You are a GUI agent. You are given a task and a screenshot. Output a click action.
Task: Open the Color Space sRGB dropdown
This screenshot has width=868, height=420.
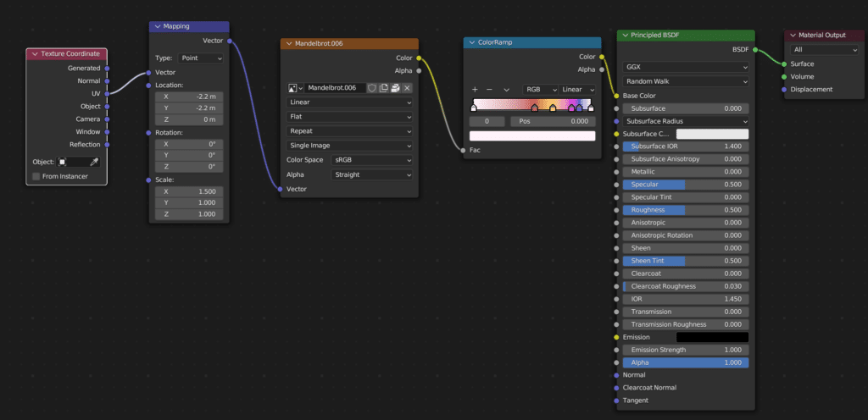(371, 160)
